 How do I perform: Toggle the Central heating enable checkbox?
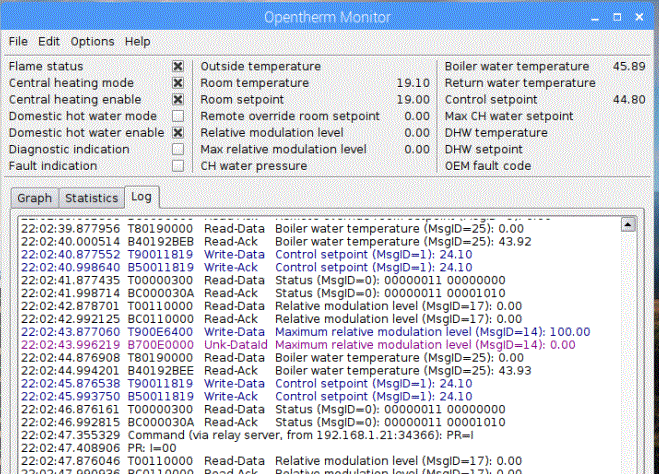[x=178, y=99]
